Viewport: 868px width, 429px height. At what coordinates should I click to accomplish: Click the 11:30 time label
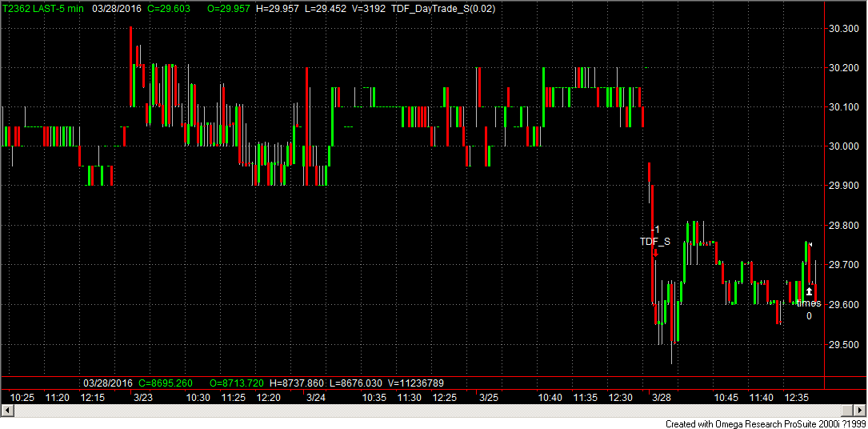point(410,398)
